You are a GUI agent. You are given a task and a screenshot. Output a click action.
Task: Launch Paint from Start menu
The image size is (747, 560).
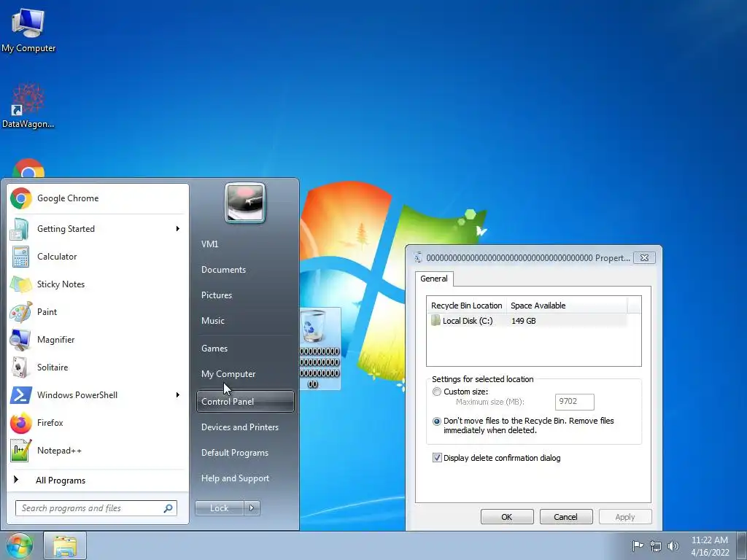pyautogui.click(x=98, y=312)
